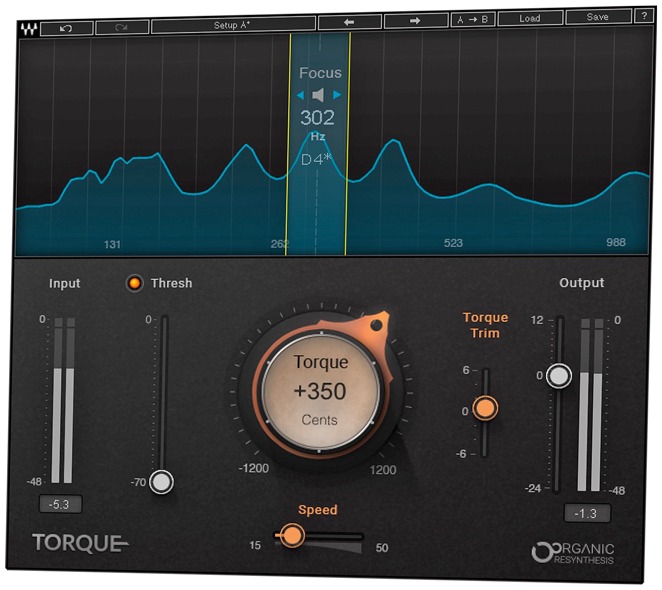
Task: Click the 988 Hz frequency label
Action: click(x=616, y=242)
